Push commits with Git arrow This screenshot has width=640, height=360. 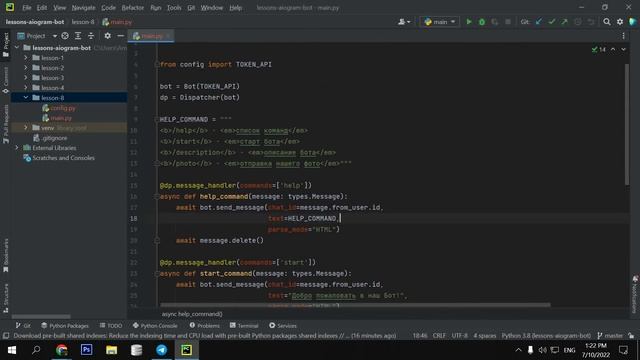(564, 22)
